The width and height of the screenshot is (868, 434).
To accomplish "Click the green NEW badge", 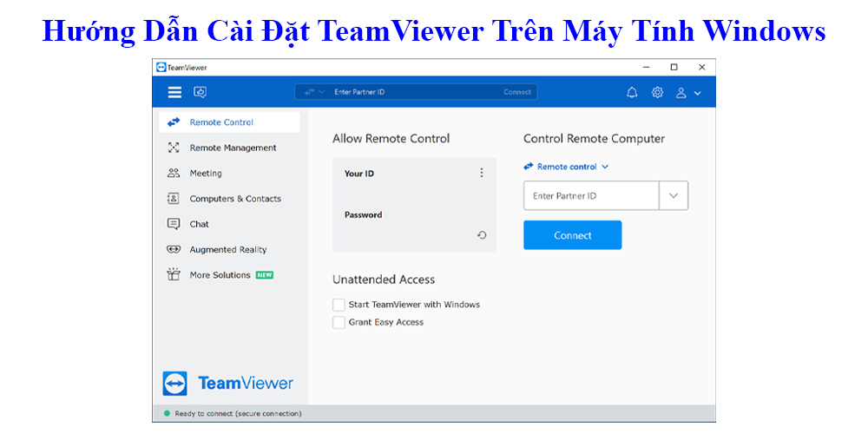I will pyautogui.click(x=264, y=275).
